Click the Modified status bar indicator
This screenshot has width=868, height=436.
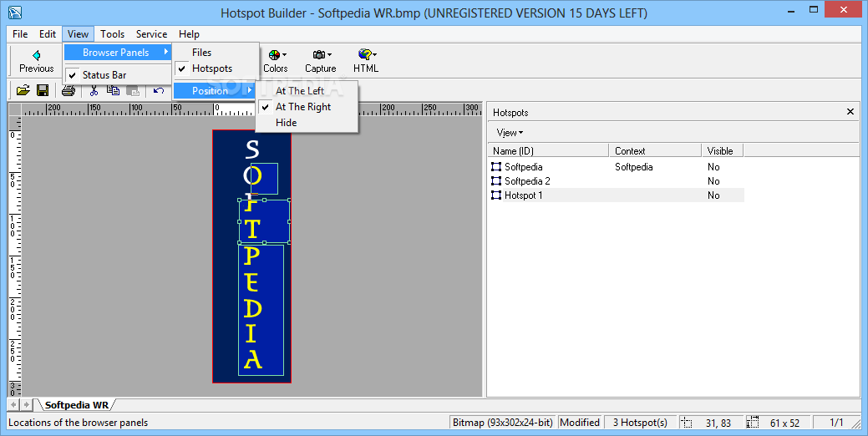point(580,423)
